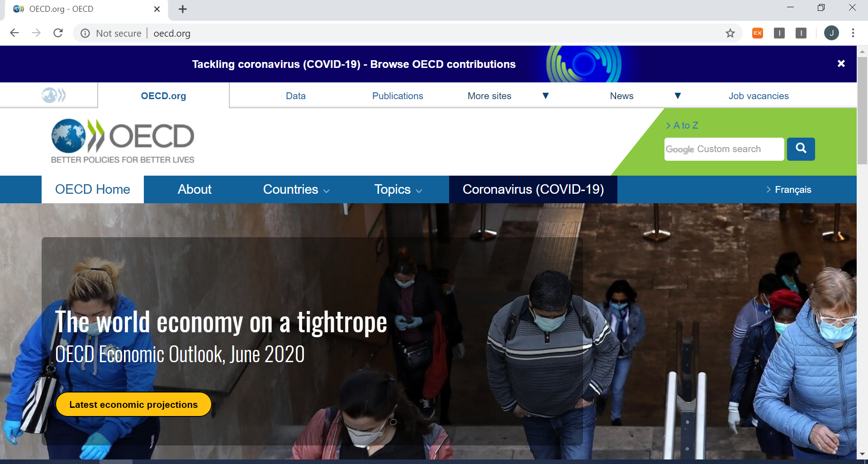The height and width of the screenshot is (464, 868).
Task: View site info via Not secure icon
Action: [x=85, y=33]
